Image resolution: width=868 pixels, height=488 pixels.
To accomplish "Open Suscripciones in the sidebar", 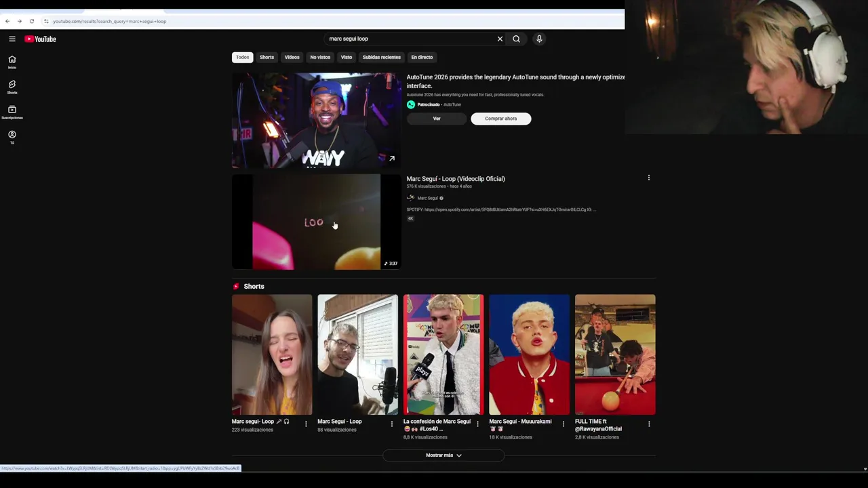I will (x=12, y=112).
